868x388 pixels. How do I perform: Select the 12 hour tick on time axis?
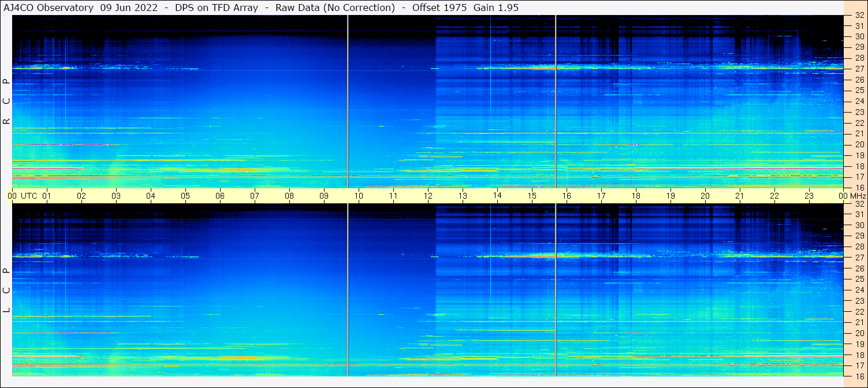coord(428,196)
